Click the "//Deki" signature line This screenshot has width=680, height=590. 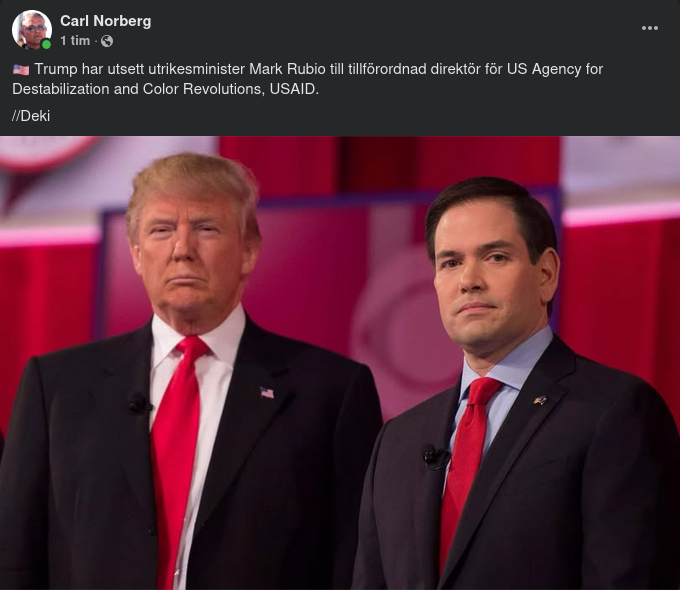(x=31, y=116)
